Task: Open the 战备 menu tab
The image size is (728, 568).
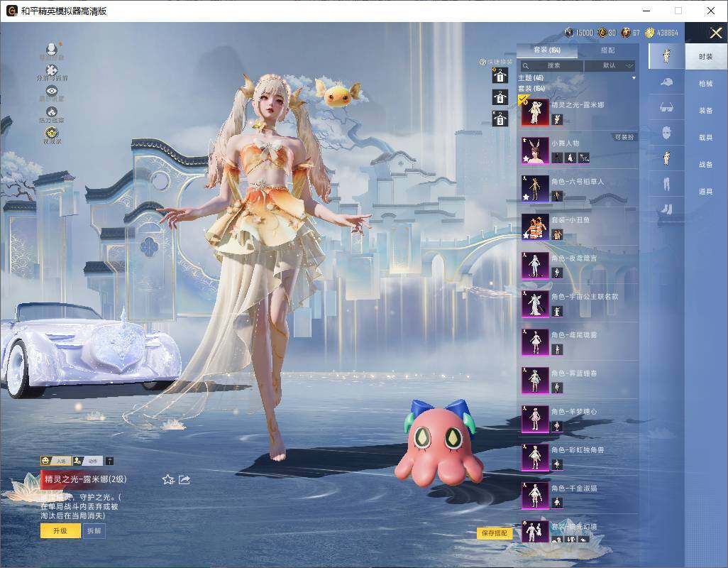Action: 706,165
